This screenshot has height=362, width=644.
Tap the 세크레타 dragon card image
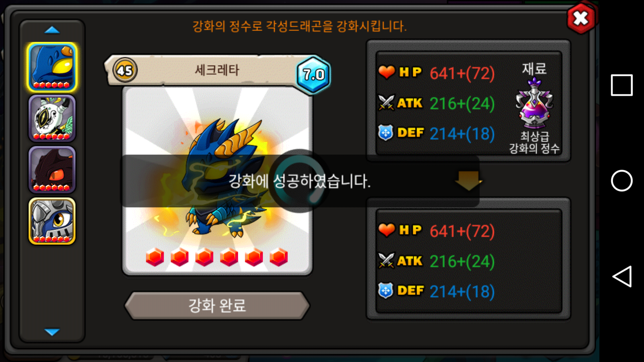217,181
